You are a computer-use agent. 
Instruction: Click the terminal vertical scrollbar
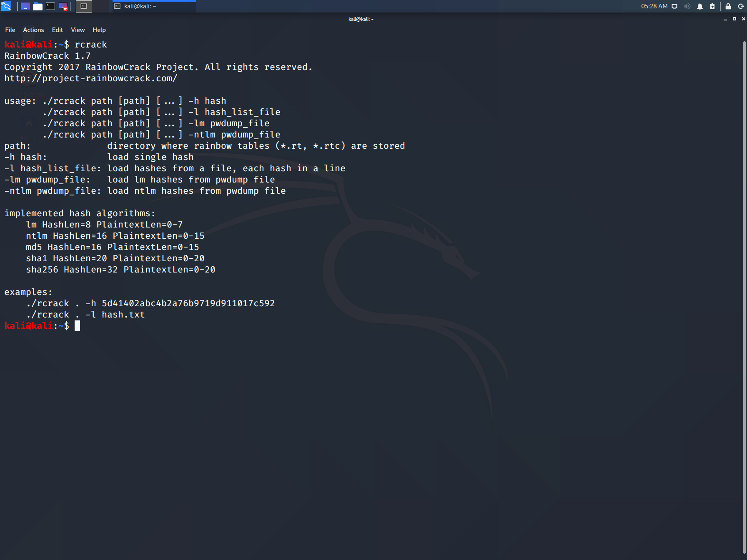744,298
